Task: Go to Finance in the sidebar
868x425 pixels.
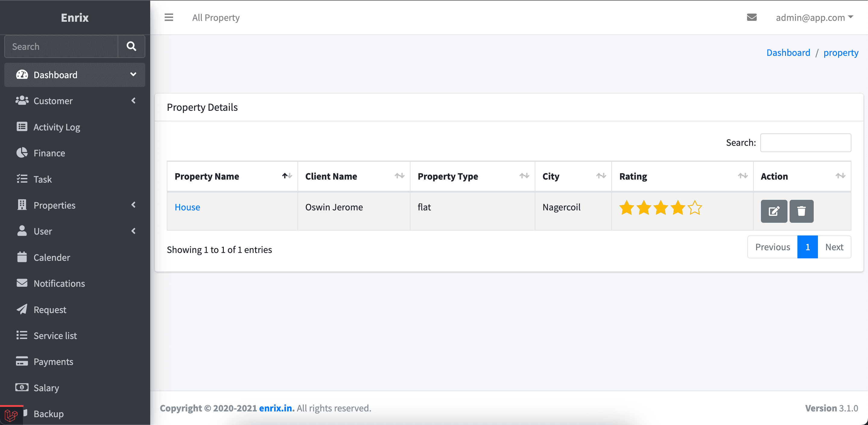Action: (49, 153)
